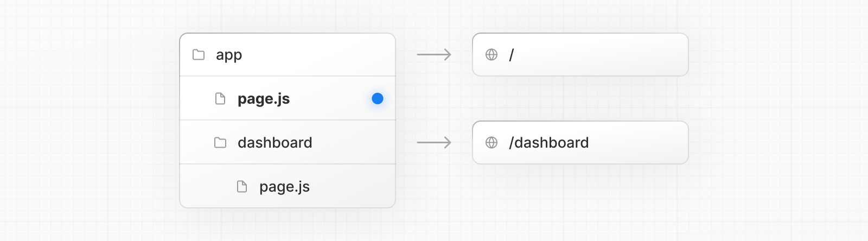868x241 pixels.
Task: Click blank area right of nested page.js label
Action: [x=353, y=187]
